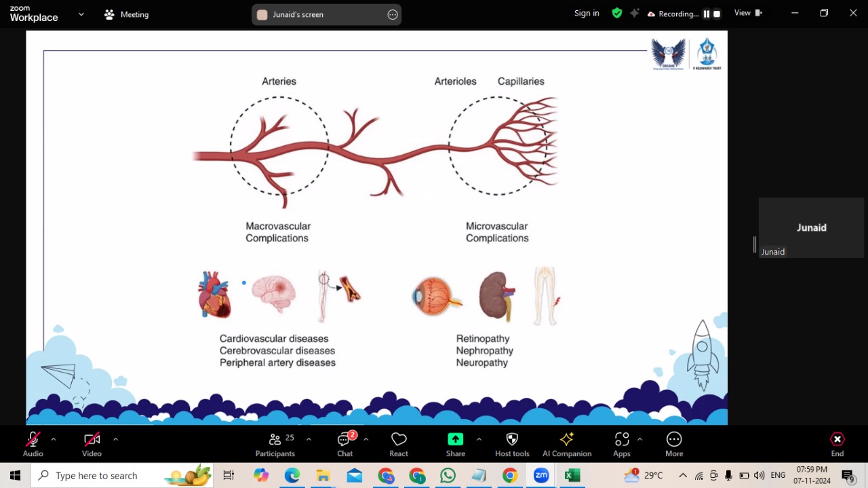This screenshot has width=868, height=488.
Task: Open the React emoji menu
Action: [x=399, y=445]
